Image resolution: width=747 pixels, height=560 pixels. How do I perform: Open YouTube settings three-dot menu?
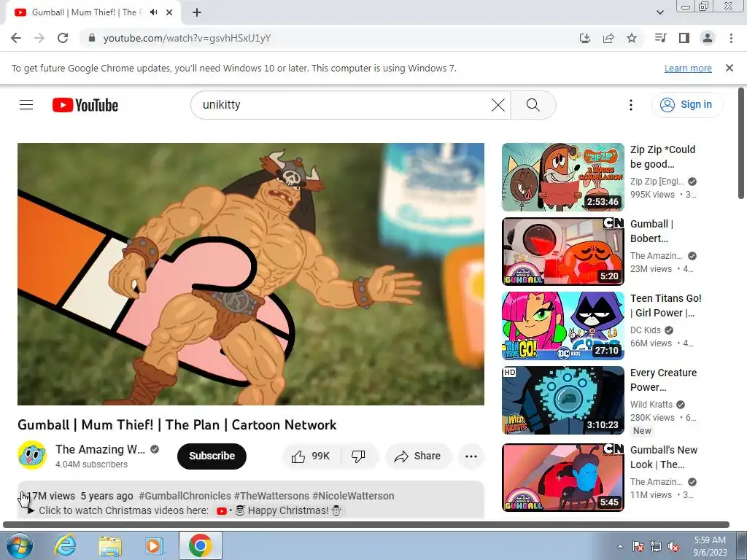coord(631,105)
